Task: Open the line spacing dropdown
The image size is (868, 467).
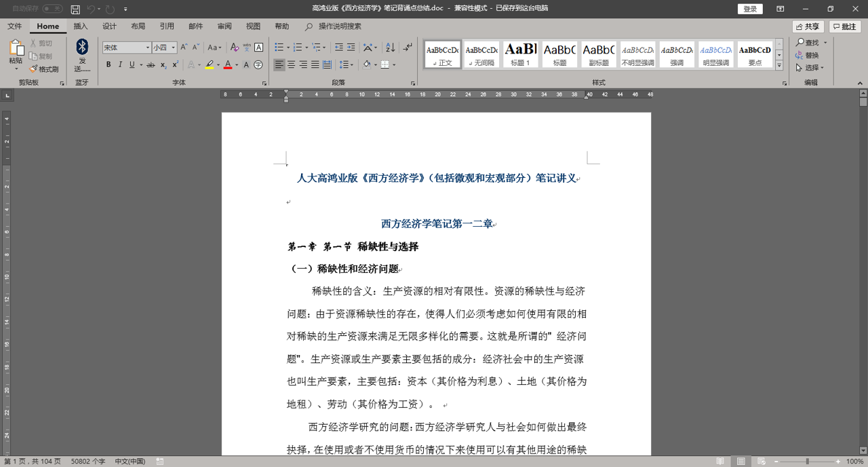Action: click(x=346, y=65)
